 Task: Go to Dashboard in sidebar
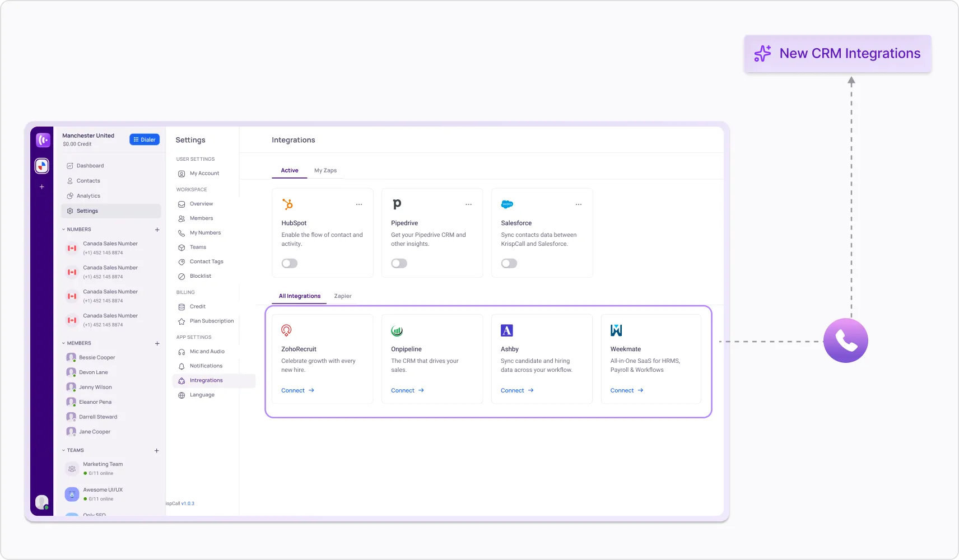111,166
